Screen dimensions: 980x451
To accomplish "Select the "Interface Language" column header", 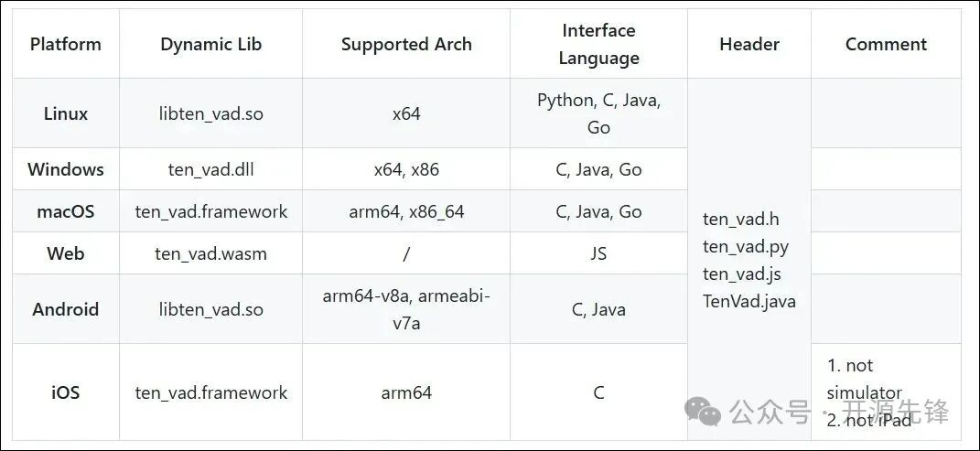I will coord(598,44).
